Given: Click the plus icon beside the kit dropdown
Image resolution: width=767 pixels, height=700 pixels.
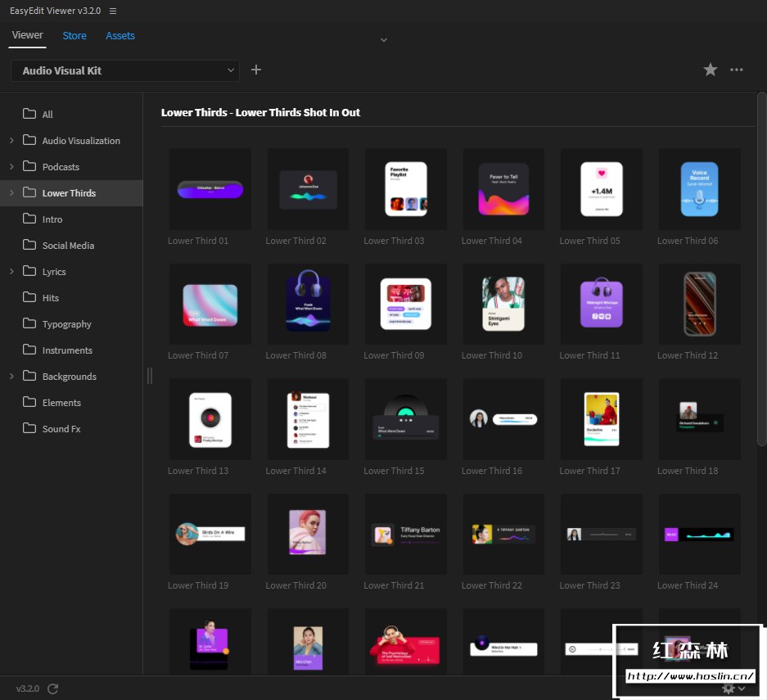Looking at the screenshot, I should click(x=256, y=70).
